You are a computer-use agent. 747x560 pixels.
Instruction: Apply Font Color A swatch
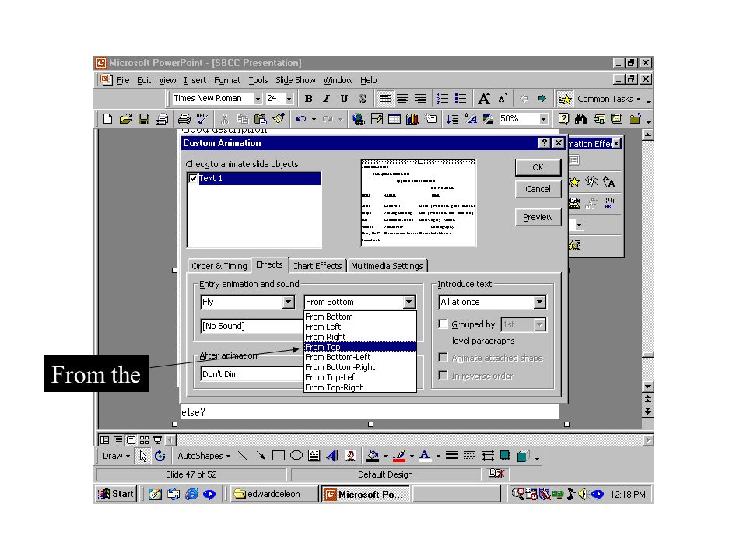pos(425,456)
